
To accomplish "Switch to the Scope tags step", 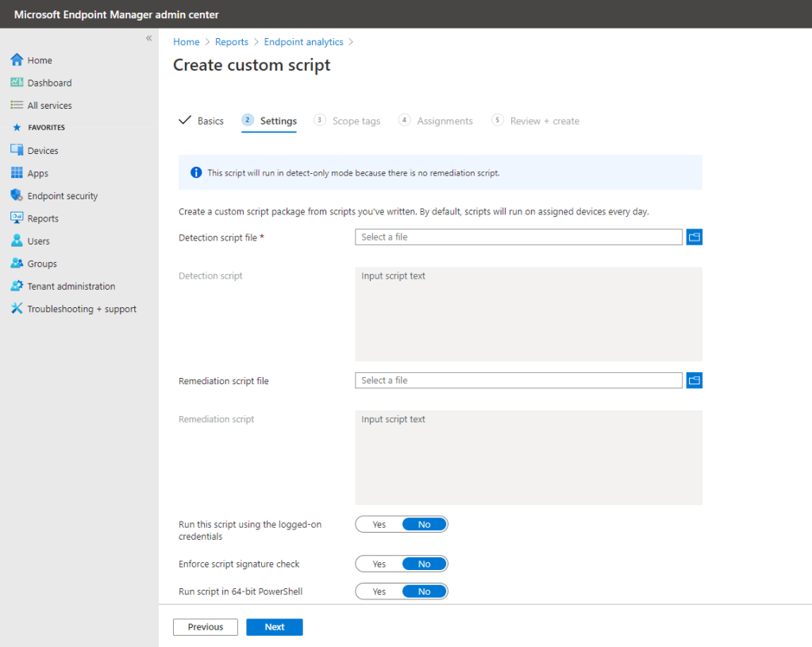I will (356, 121).
